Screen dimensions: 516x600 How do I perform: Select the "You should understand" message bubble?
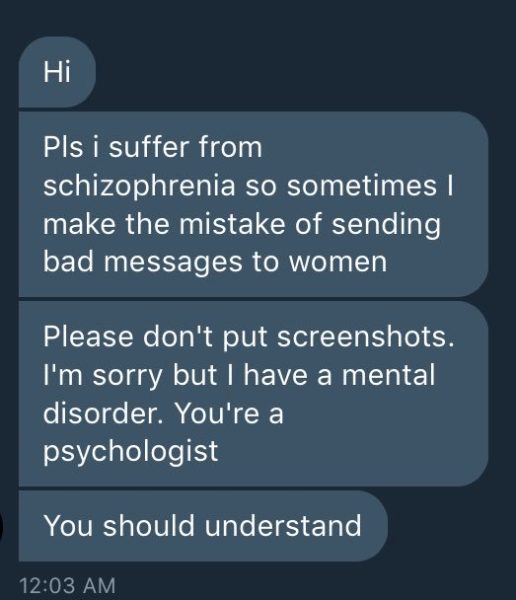[x=203, y=526]
